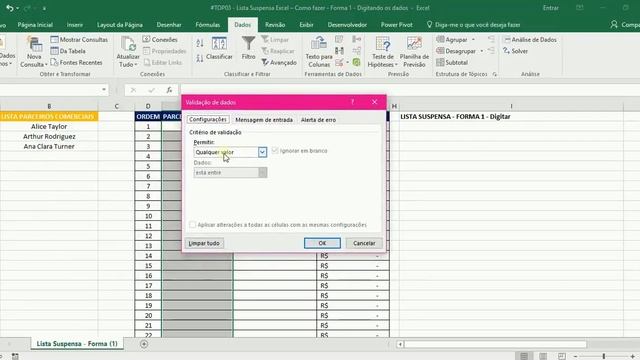Toggle Ignorar em branco checkbox
Image resolution: width=640 pixels, height=360 pixels.
275,151
